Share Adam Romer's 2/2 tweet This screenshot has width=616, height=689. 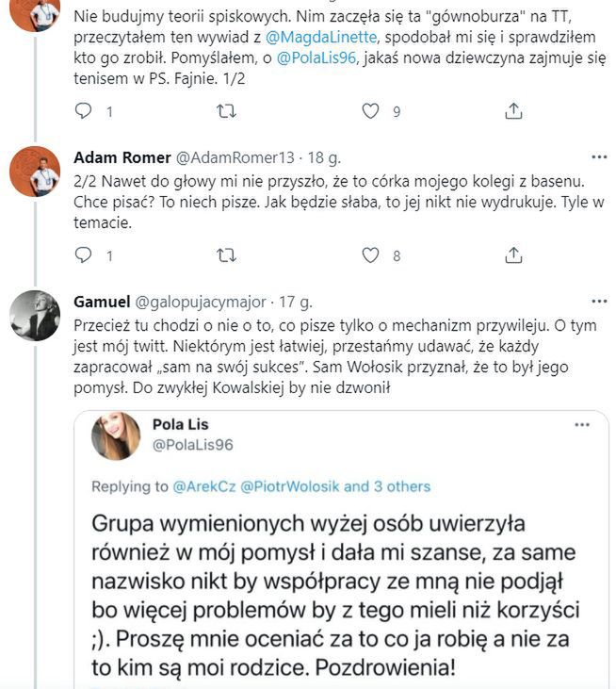click(513, 255)
